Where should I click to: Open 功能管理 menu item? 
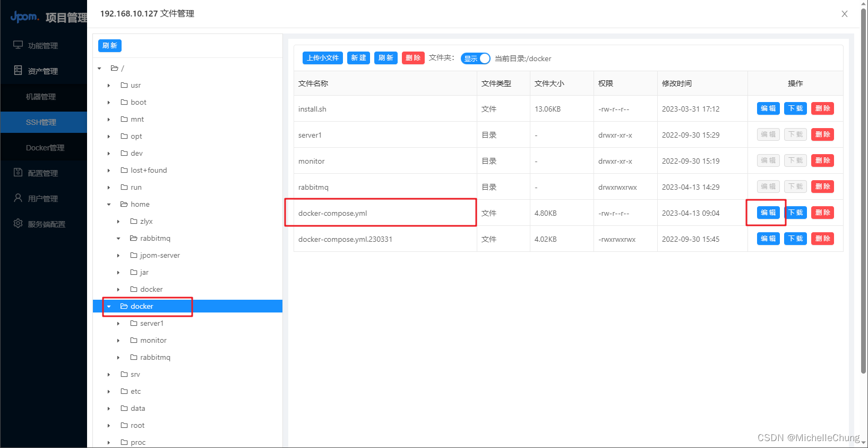click(x=44, y=46)
